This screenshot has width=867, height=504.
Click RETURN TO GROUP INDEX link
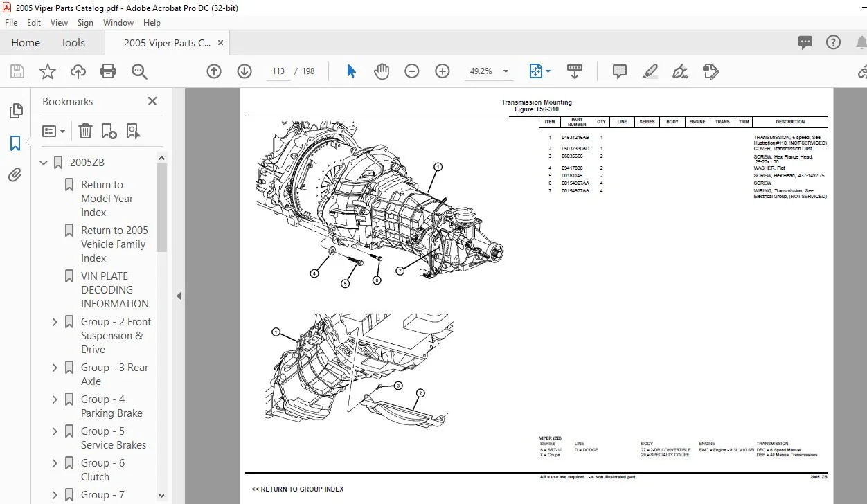[x=298, y=489]
